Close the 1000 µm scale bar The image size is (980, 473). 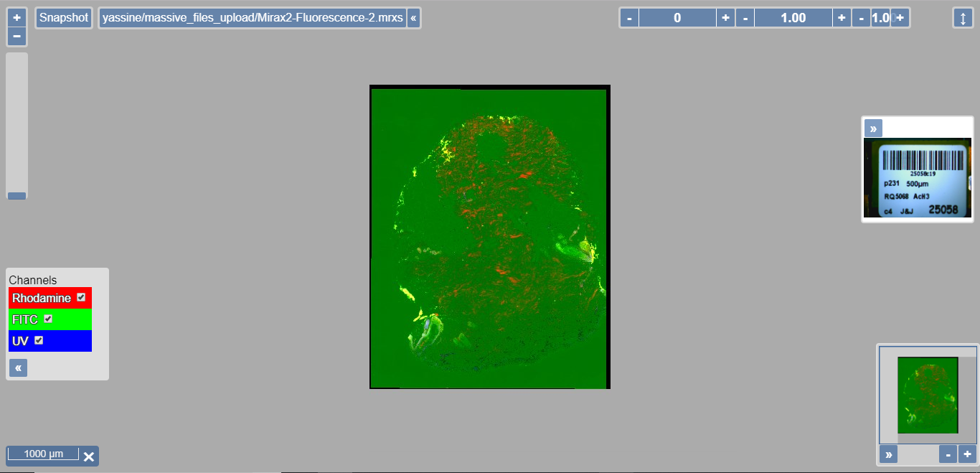click(89, 456)
